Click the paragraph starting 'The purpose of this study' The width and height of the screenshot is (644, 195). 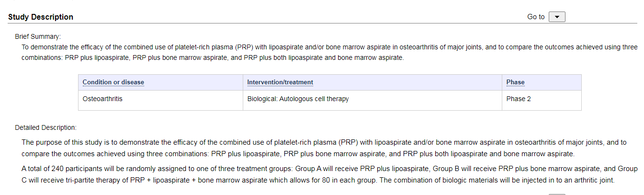click(x=324, y=148)
